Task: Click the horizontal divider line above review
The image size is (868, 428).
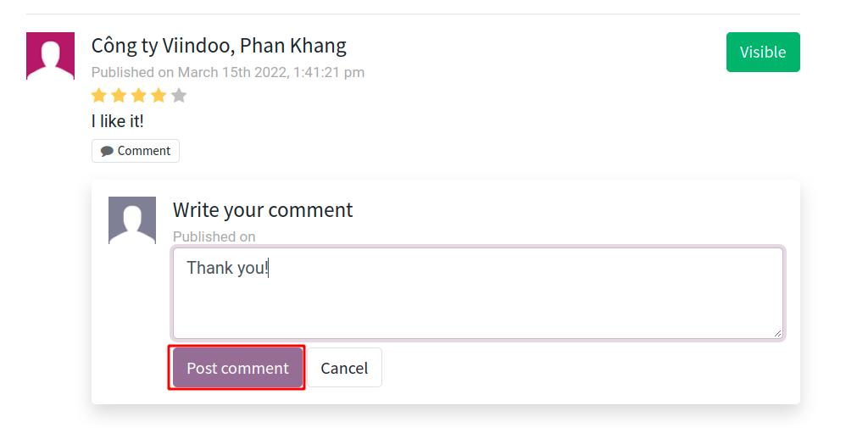Action: coord(413,14)
